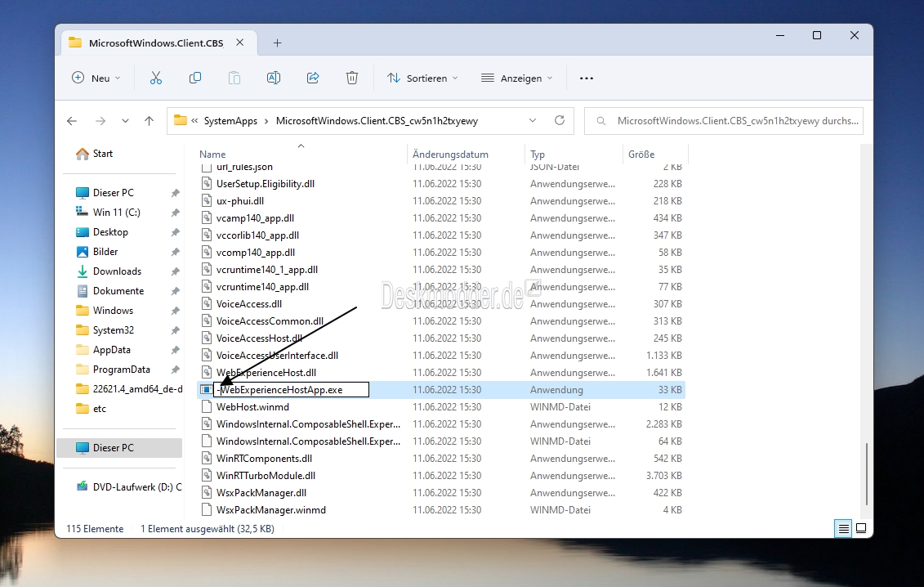Click the WebExperienceHostApp.exe file icon
This screenshot has height=587, width=924.
(x=206, y=389)
